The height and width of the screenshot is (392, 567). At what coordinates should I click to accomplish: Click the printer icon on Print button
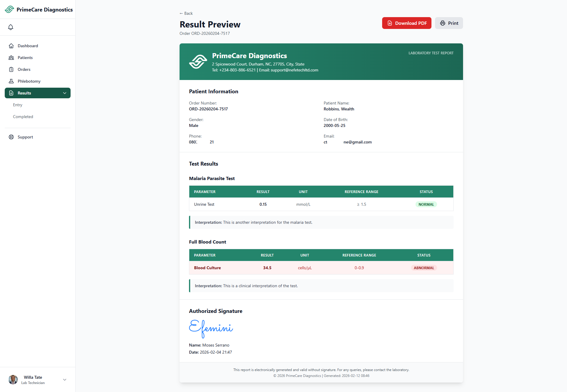[x=442, y=23]
